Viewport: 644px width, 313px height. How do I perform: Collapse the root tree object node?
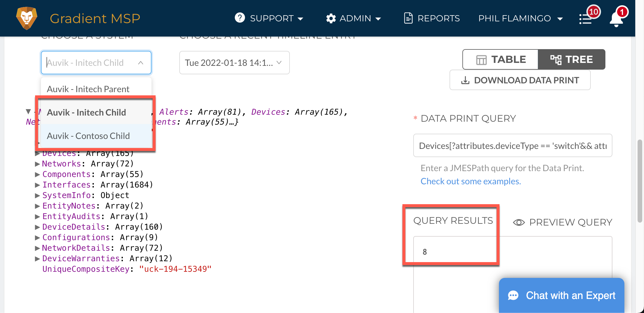(28, 111)
